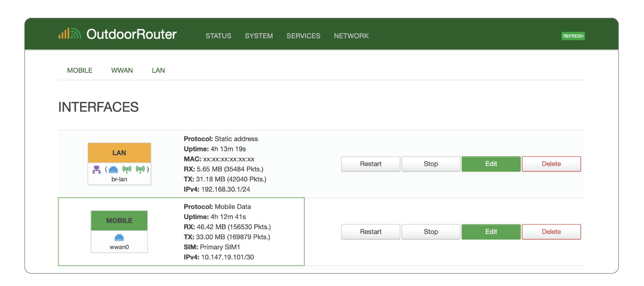Delete the MOBILE interface
Screen dimensions: 644x286
(x=551, y=232)
